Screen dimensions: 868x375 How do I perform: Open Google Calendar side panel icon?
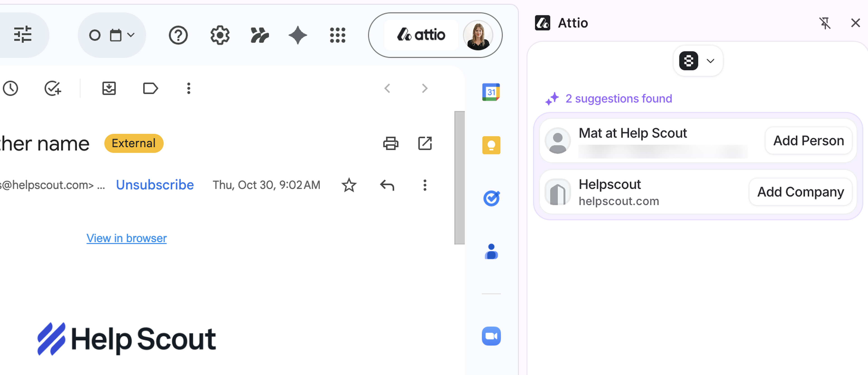491,92
